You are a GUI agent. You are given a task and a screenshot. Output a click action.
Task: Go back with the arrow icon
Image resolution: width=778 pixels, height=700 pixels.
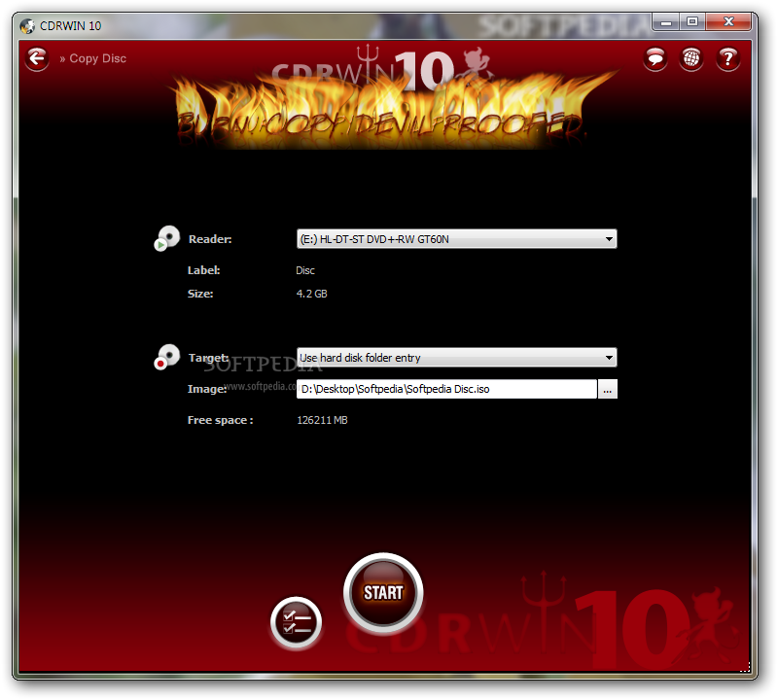click(37, 58)
